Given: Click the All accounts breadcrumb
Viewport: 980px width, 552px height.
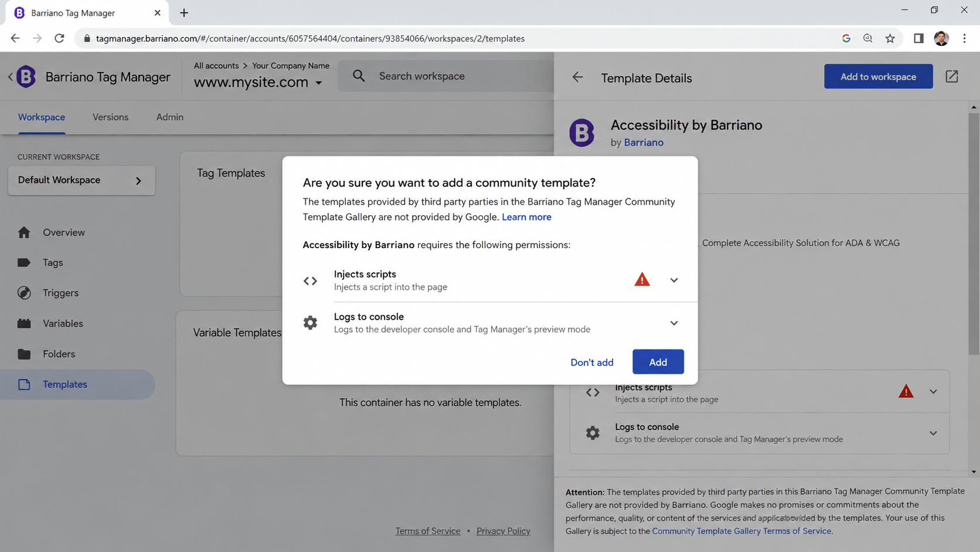Looking at the screenshot, I should (216, 66).
